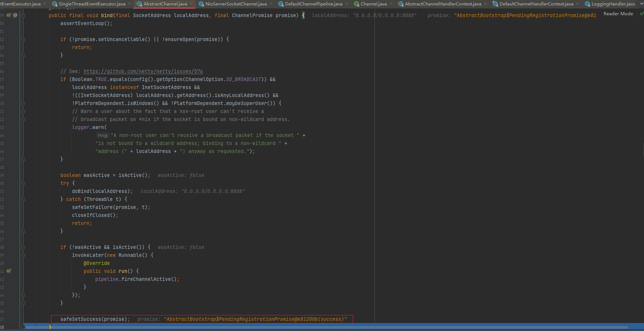Viewport: 644px width, 331px height.
Task: Click on assertEventLoop() call
Action: [87, 23]
